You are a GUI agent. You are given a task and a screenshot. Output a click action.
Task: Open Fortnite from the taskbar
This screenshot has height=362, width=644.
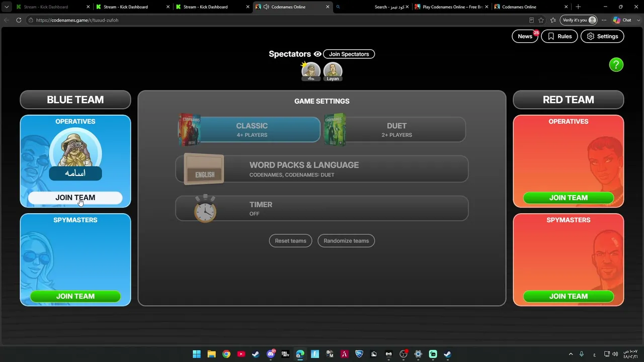(315, 354)
